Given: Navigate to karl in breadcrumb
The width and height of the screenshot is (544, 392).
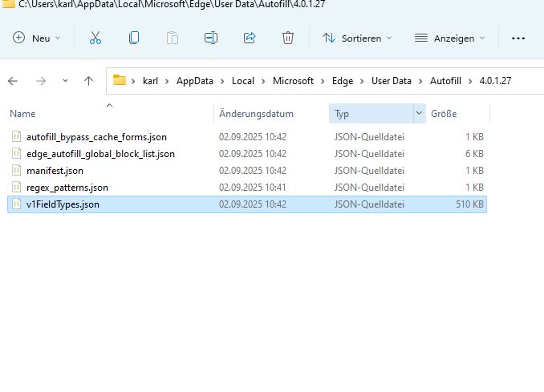Looking at the screenshot, I should coord(150,81).
